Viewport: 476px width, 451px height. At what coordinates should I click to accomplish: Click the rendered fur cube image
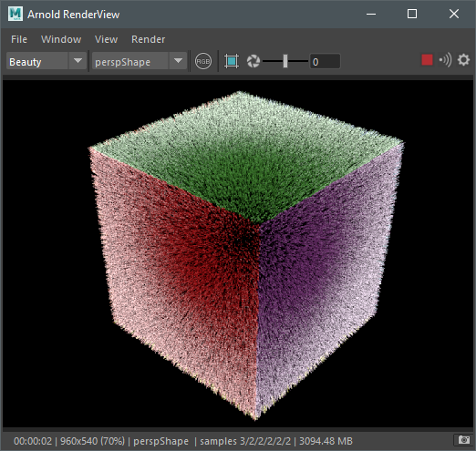(246, 255)
